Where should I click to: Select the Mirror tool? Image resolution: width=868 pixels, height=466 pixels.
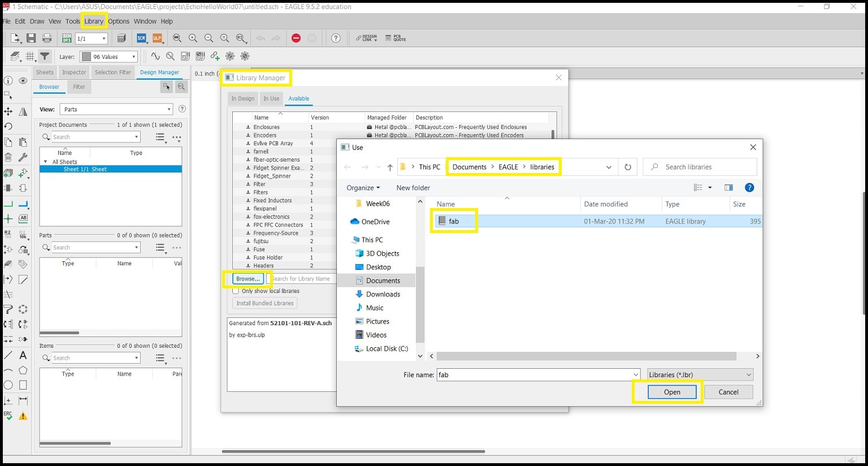coord(23,111)
